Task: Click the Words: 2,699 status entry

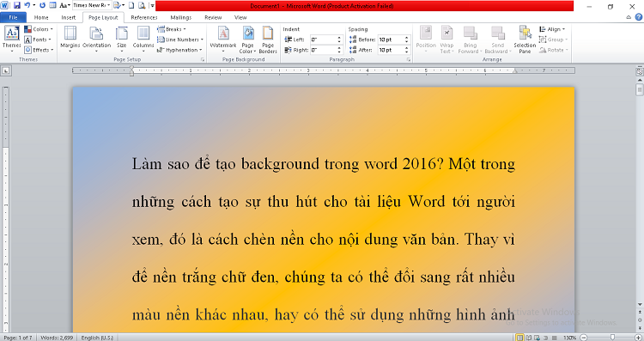Action: (x=57, y=338)
